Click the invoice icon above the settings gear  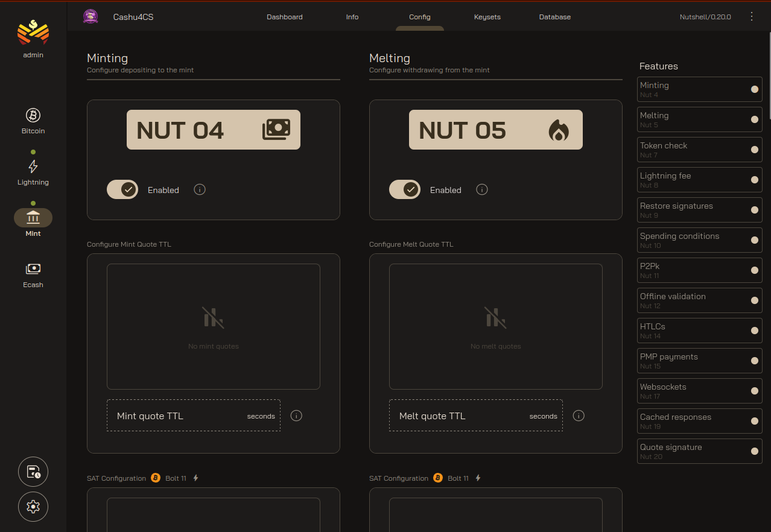(x=33, y=472)
